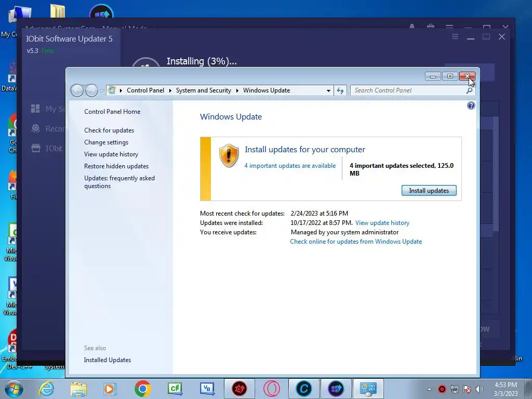Click the Back navigation button
Viewport: 532px width, 399px height.
coord(77,90)
